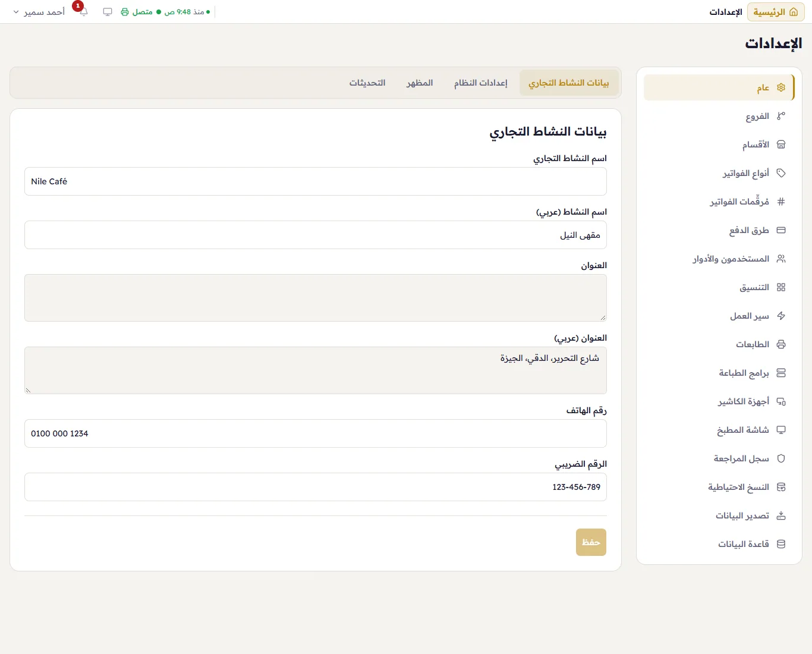The width and height of the screenshot is (812, 654).
Task: Open الطابعات settings section
Action: (719, 344)
